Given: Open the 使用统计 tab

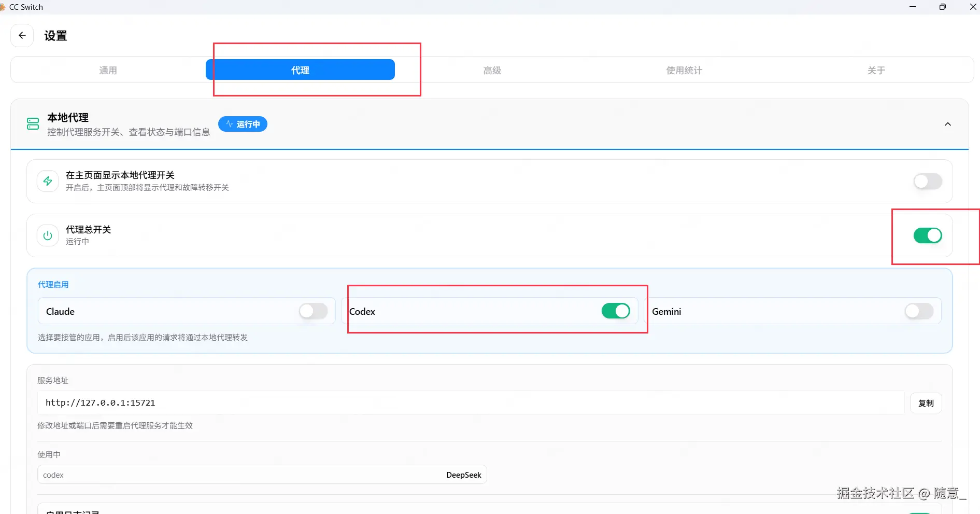Looking at the screenshot, I should coord(684,70).
